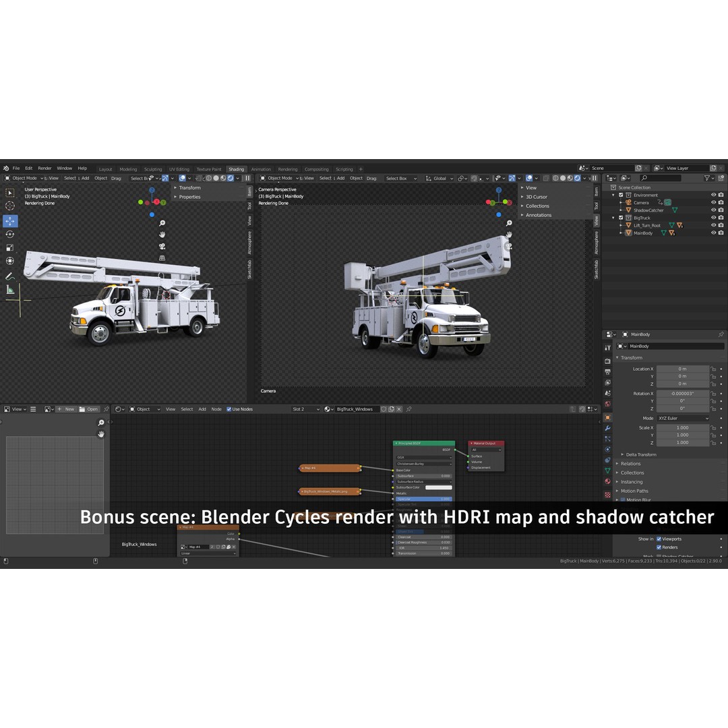Open the Window menu
This screenshot has height=728, width=728.
click(65, 168)
